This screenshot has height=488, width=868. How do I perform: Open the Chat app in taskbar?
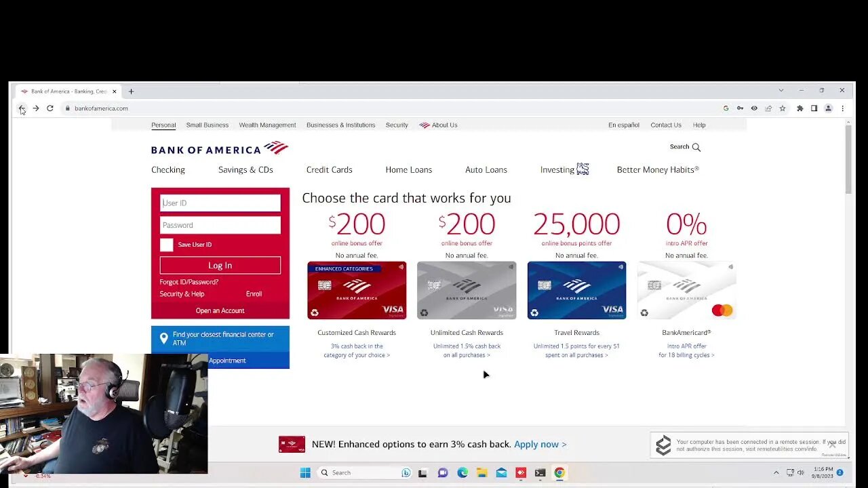coord(443,473)
